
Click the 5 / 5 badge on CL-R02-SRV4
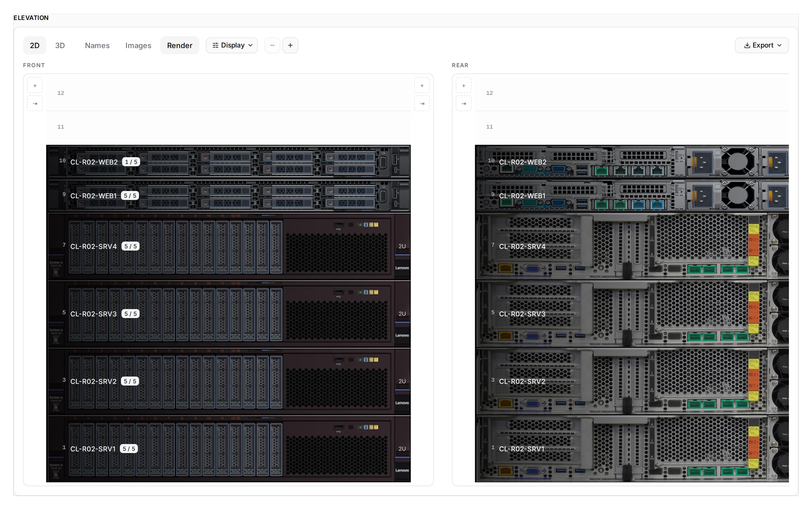(130, 246)
